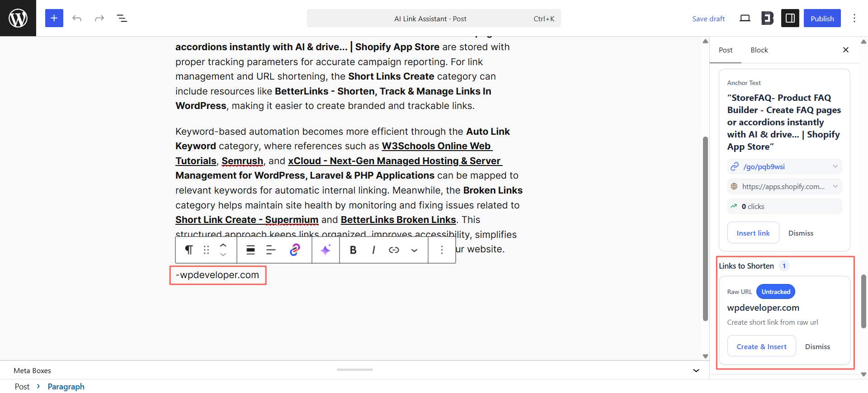Open the text alignment option
Screen dimensions: 868x393
point(271,250)
